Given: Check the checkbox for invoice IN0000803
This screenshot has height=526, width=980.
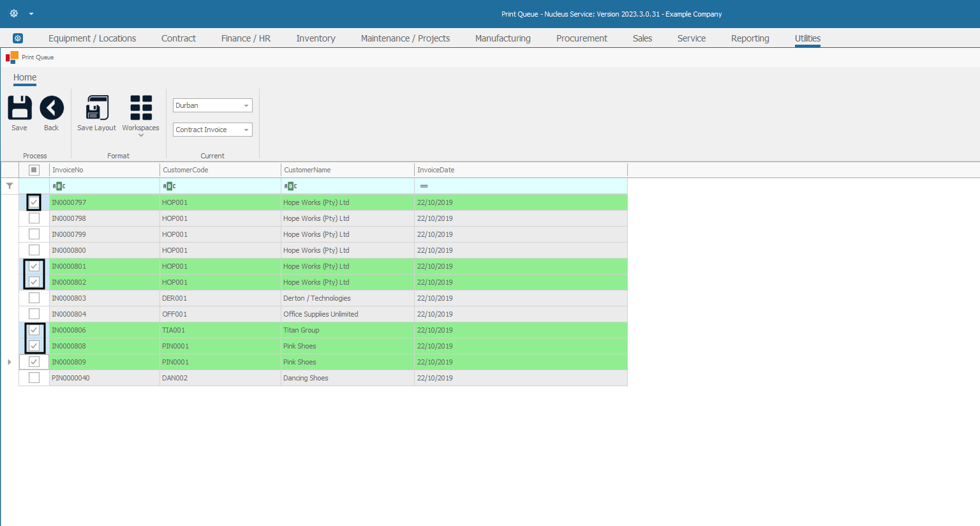Looking at the screenshot, I should [34, 298].
